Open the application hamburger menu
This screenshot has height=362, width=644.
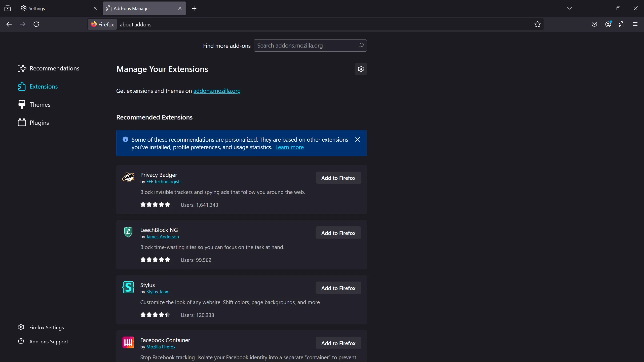pyautogui.click(x=635, y=24)
